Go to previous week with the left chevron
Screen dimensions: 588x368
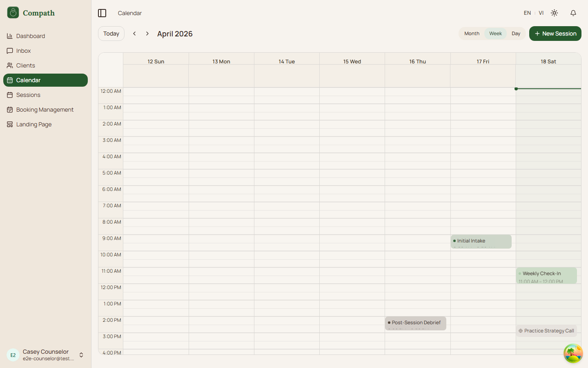(x=134, y=34)
